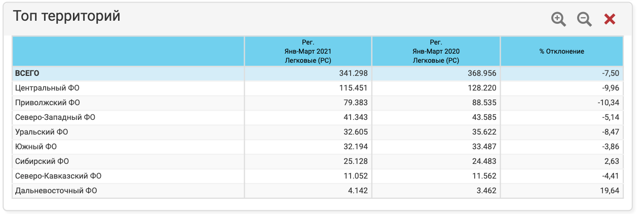This screenshot has width=644, height=214.
Task: Open the Северо-Западный ФО row
Action: (x=55, y=117)
